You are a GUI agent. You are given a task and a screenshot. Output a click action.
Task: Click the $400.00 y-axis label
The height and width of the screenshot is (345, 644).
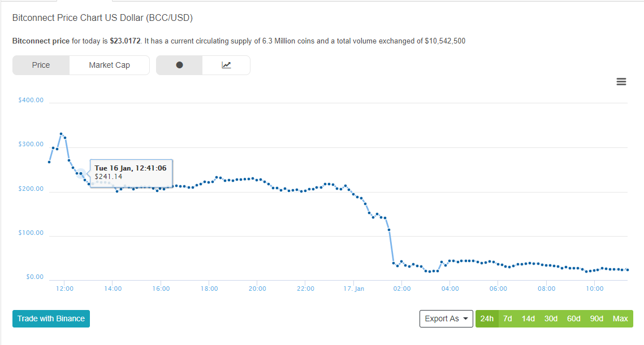click(31, 100)
